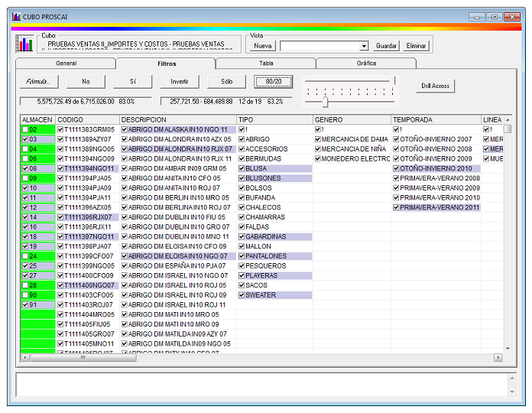Image resolution: width=532 pixels, height=413 pixels.
Task: Click the grid's scroll down arrow
Action: 508,349
